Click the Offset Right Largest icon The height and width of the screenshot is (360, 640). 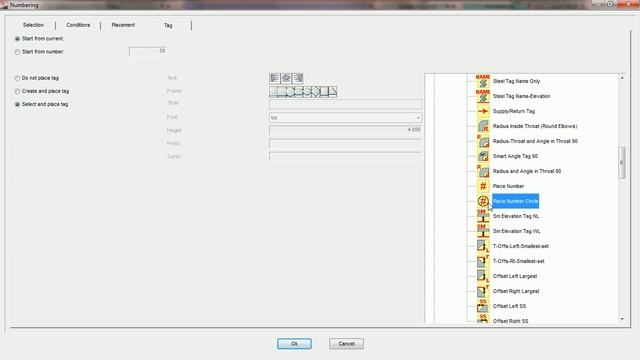point(483,291)
